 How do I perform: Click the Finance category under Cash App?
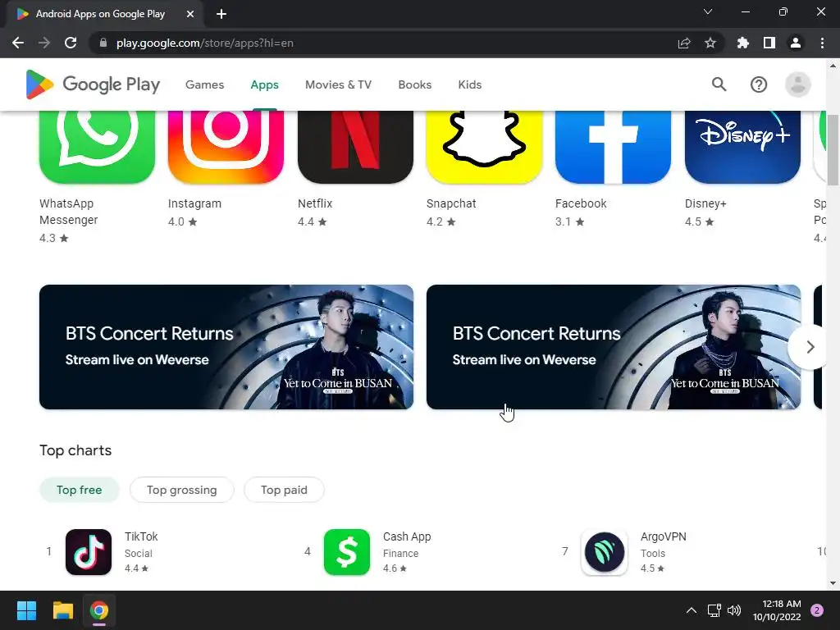400,554
